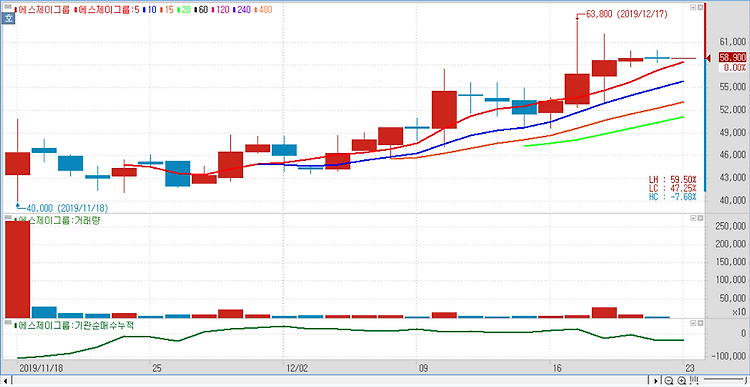Click the 25 date label on time axis

157,369
